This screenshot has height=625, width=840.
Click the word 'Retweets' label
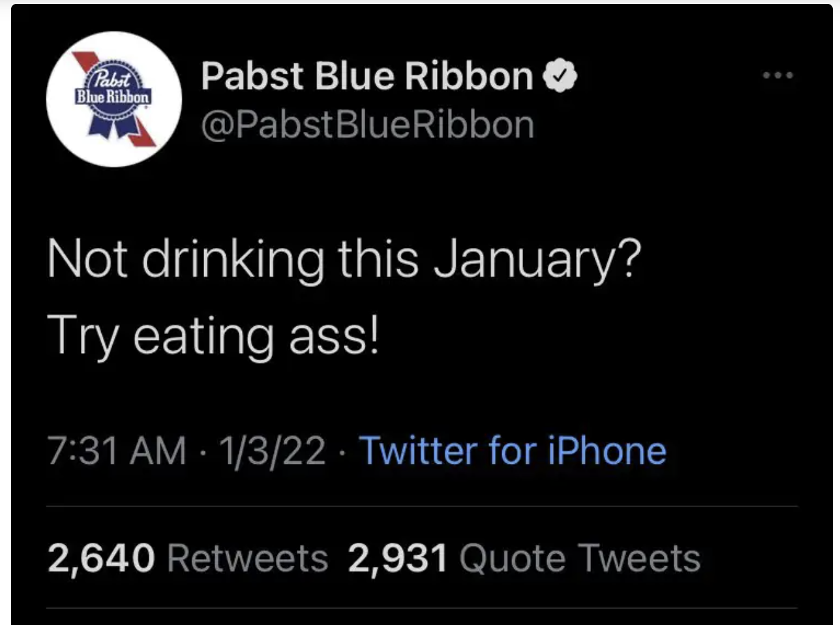pyautogui.click(x=248, y=558)
